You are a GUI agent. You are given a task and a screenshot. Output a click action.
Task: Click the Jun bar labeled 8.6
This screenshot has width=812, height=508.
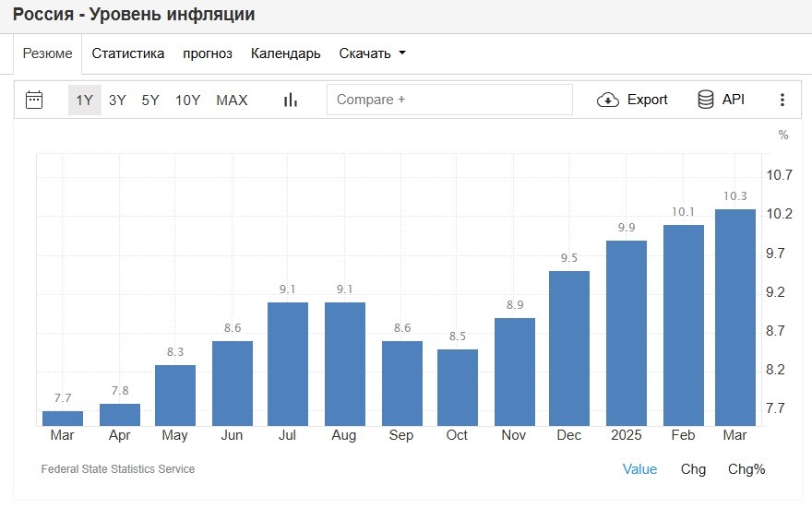pyautogui.click(x=233, y=384)
